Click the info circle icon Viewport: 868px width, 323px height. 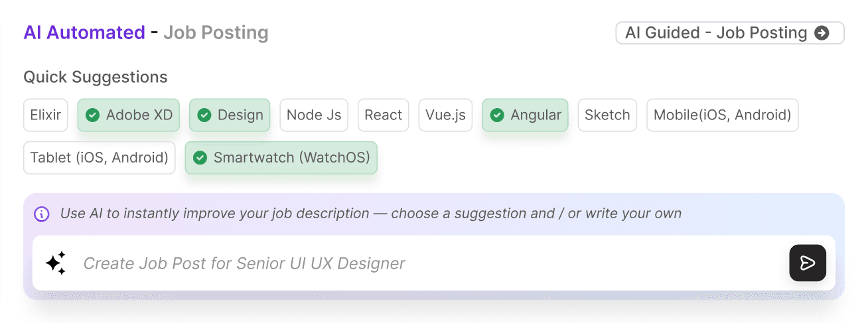point(41,214)
